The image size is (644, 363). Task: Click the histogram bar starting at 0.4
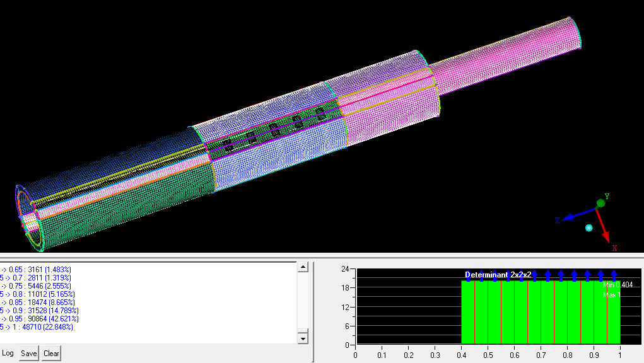coord(468,312)
